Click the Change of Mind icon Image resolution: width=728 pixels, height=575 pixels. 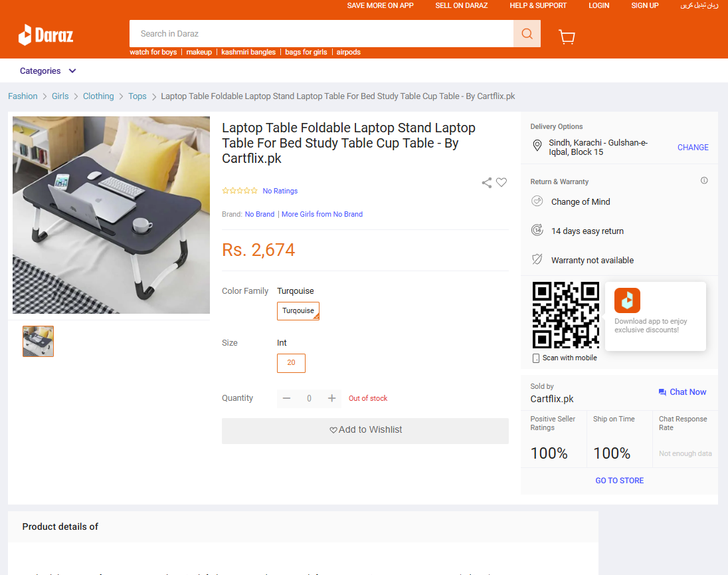pyautogui.click(x=537, y=201)
